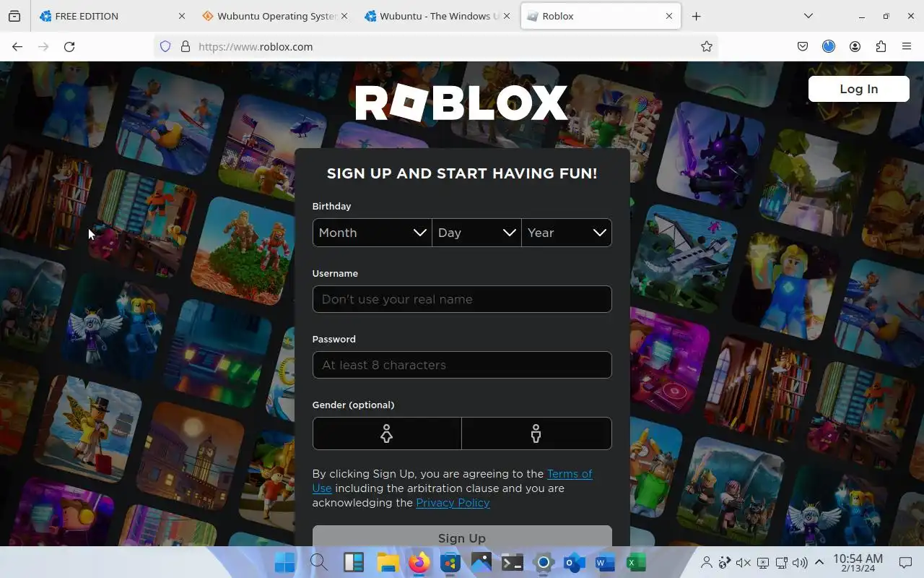Open a new browser tab
Screen dimensions: 924x578
tap(696, 16)
